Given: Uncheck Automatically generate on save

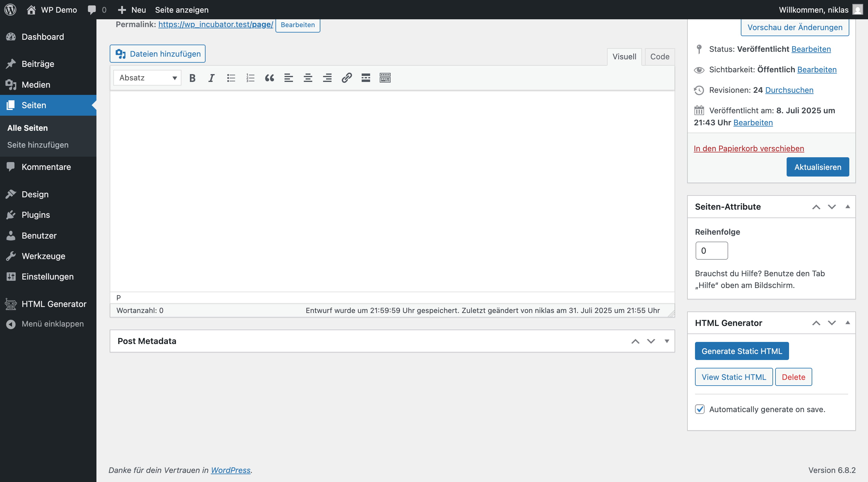Looking at the screenshot, I should 700,409.
